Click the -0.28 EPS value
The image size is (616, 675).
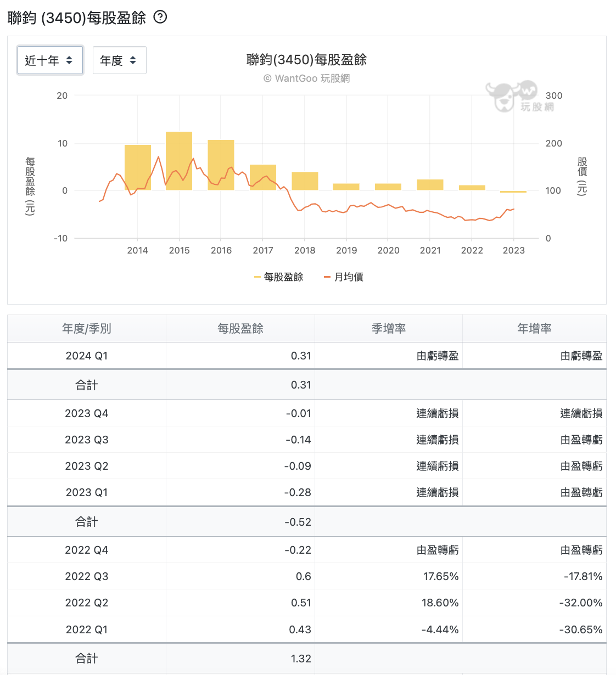pyautogui.click(x=298, y=492)
